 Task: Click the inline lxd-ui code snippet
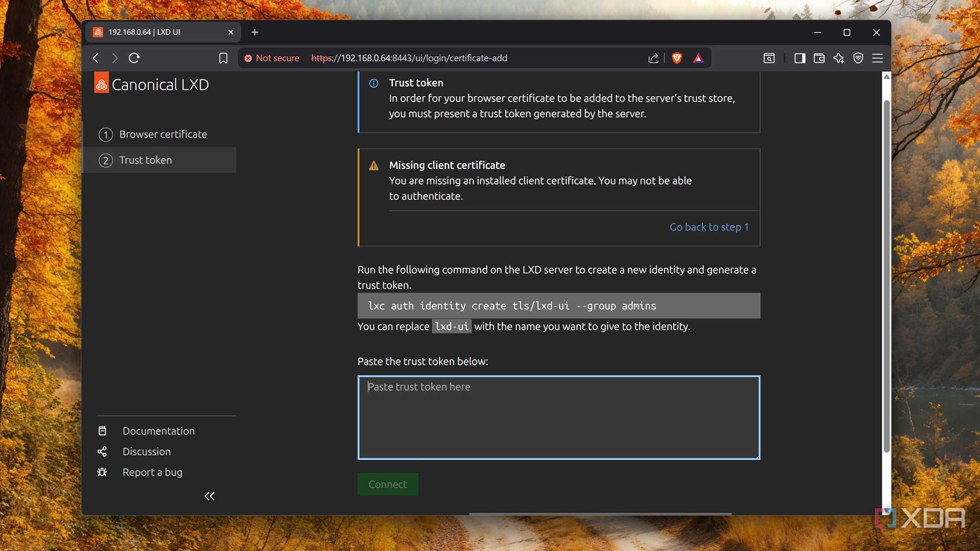tap(452, 326)
